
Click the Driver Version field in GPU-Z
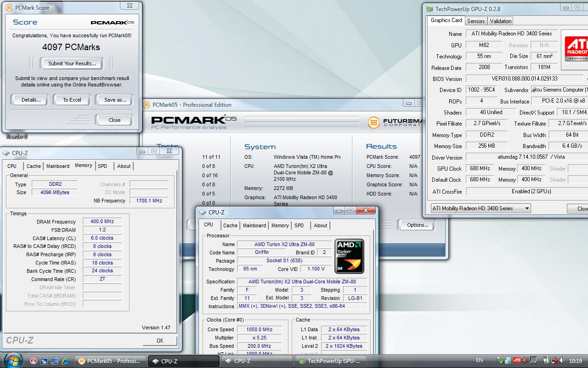(527, 157)
